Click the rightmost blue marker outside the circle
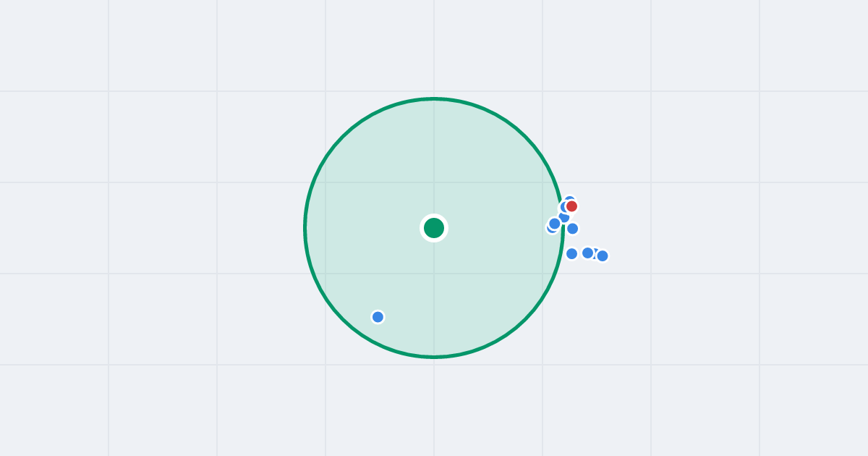The height and width of the screenshot is (456, 868). [x=603, y=256]
